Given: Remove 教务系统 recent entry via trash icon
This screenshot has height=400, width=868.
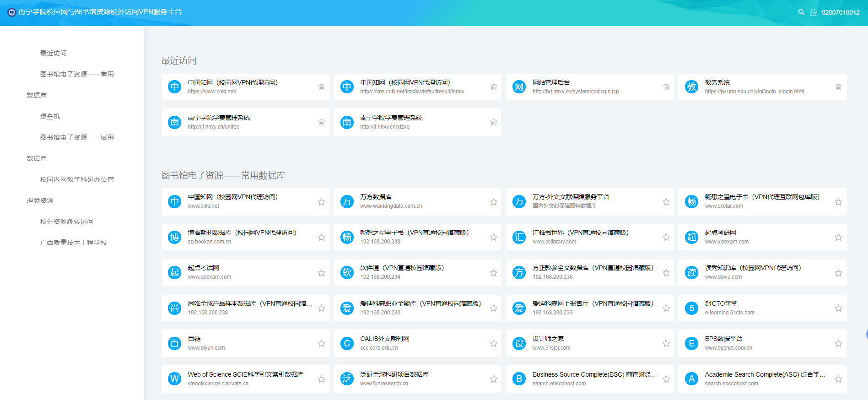Looking at the screenshot, I should click(838, 87).
